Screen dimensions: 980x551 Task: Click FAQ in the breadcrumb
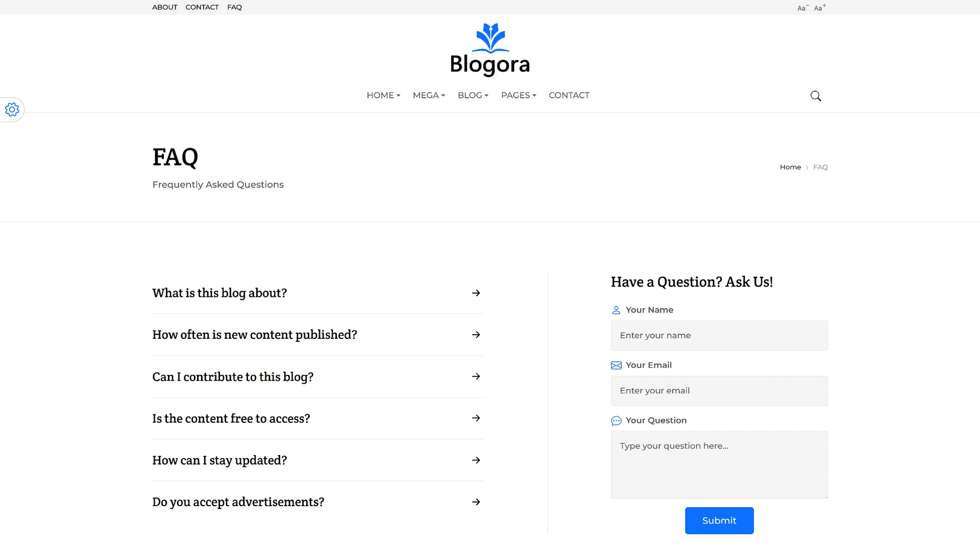[x=820, y=167]
